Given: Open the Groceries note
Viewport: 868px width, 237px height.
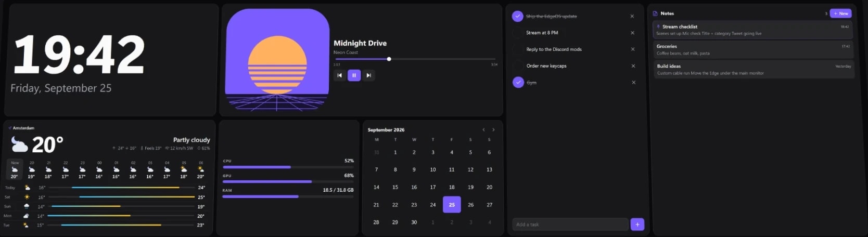Looking at the screenshot, I should click(753, 50).
